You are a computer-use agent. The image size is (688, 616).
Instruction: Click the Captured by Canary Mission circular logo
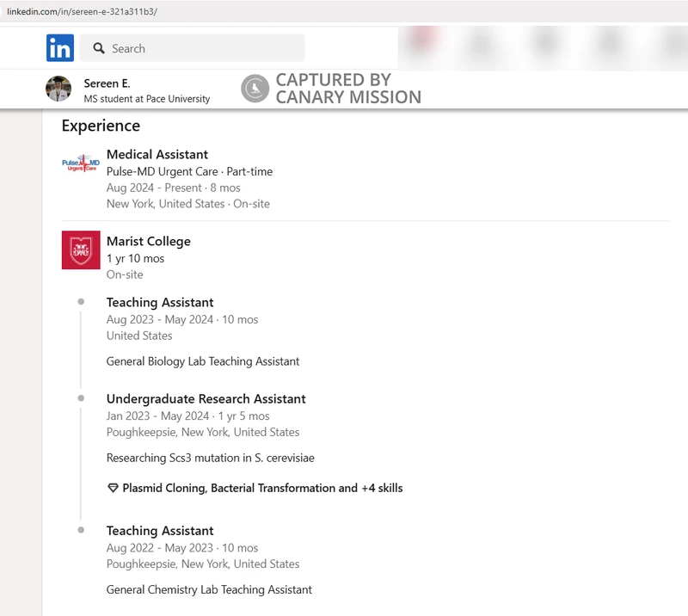click(x=255, y=89)
